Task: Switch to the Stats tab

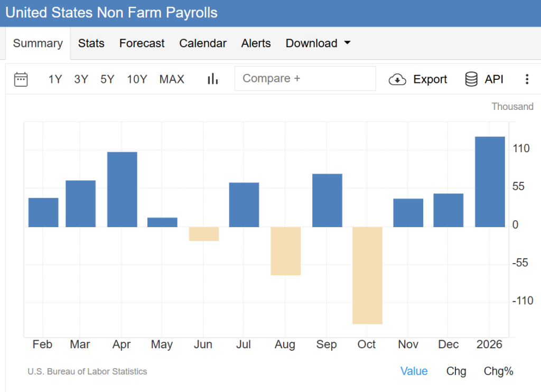Action: (91, 43)
